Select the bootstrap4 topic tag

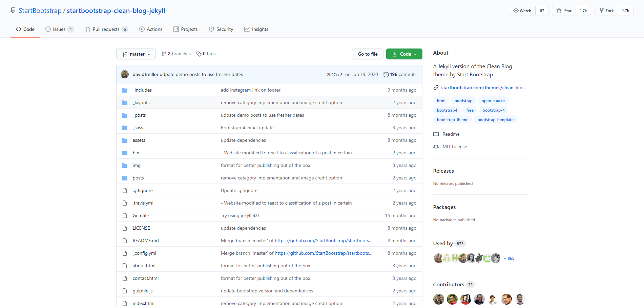[x=447, y=110]
